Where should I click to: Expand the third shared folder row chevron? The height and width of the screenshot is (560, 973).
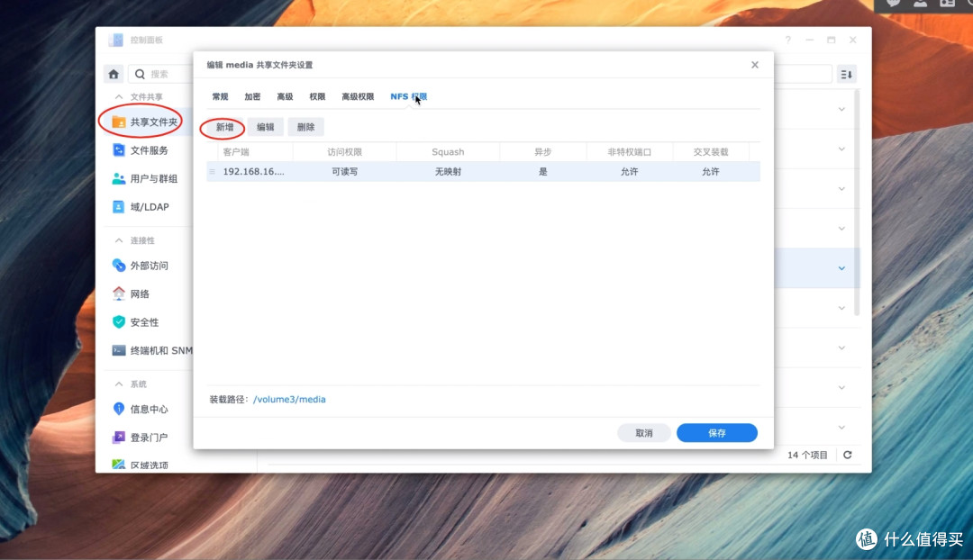pyautogui.click(x=841, y=188)
